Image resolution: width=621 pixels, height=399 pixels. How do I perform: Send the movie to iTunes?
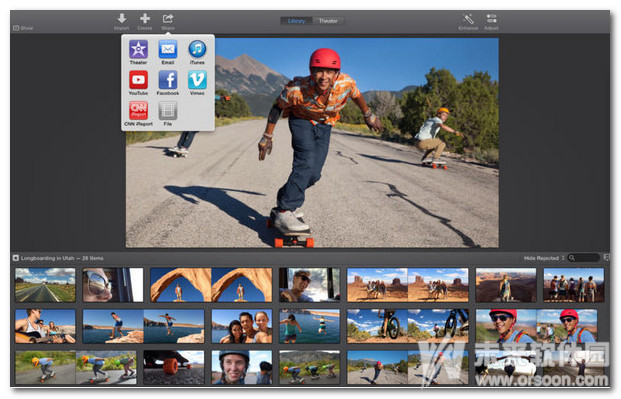197,50
